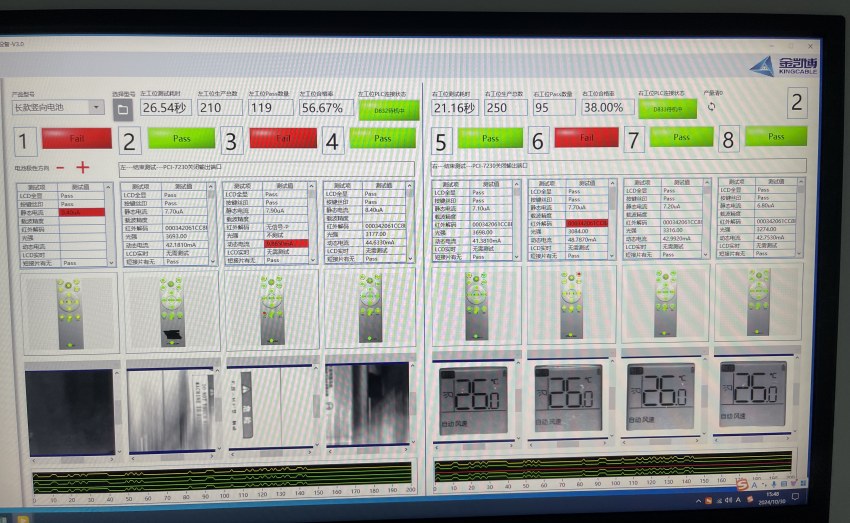Click the left test time field 26.54秒
850x523 pixels.
(x=165, y=107)
